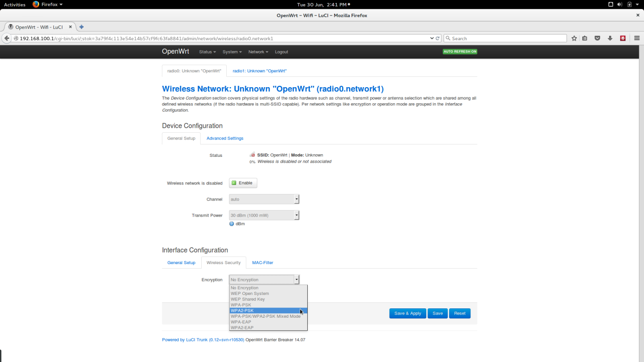Open the URL history dropdown arrow
Viewport: 644px width, 362px height.
coord(432,38)
